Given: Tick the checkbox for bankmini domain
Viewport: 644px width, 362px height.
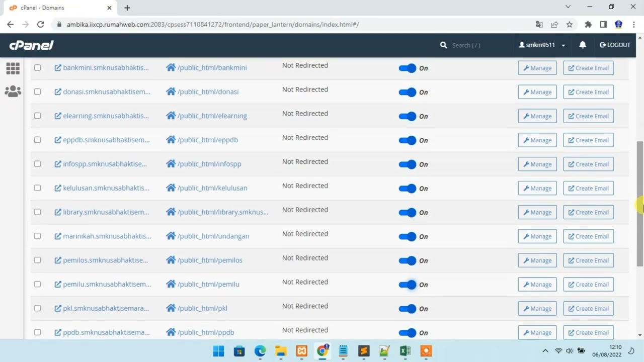Looking at the screenshot, I should (x=37, y=67).
